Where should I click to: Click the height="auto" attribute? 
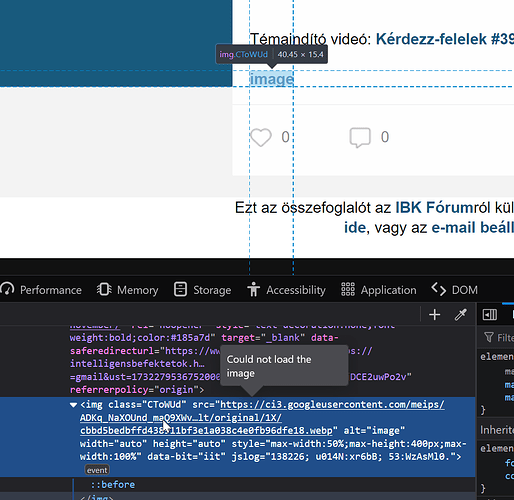189,444
